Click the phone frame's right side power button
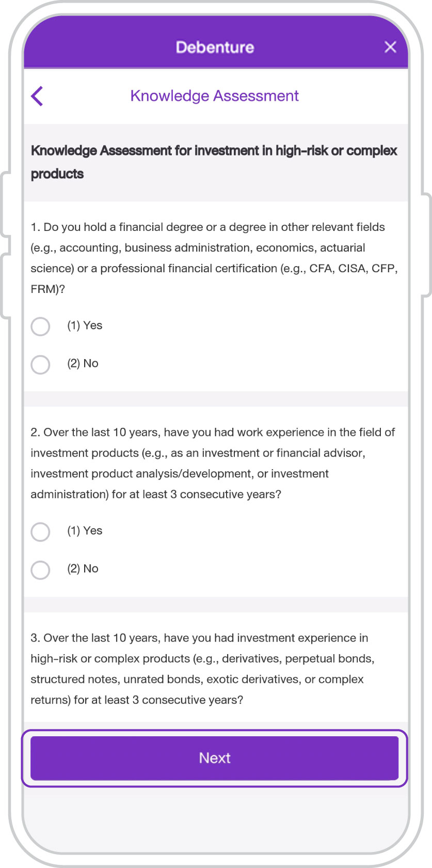The image size is (432, 868). point(427,245)
